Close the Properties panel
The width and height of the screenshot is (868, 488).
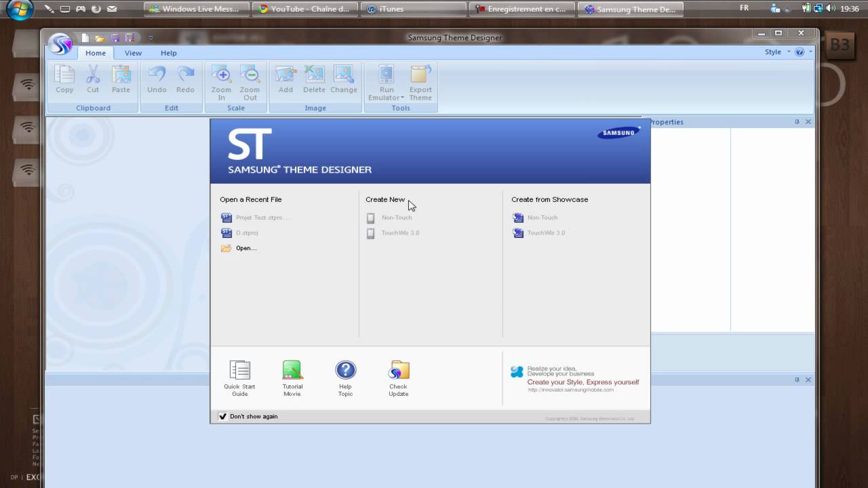click(x=808, y=122)
